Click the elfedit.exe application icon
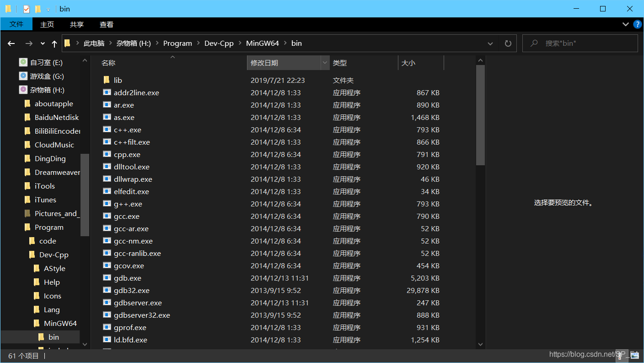The width and height of the screenshot is (644, 363). (x=107, y=191)
